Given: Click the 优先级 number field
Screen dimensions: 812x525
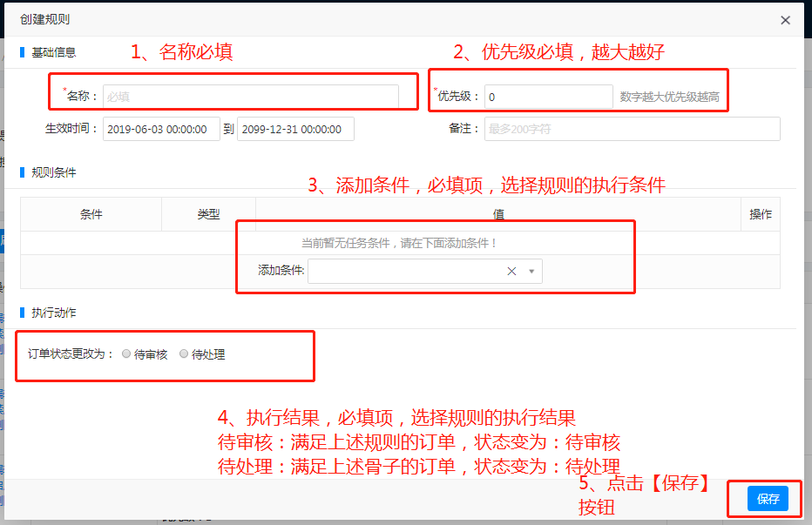Looking at the screenshot, I should pos(548,97).
